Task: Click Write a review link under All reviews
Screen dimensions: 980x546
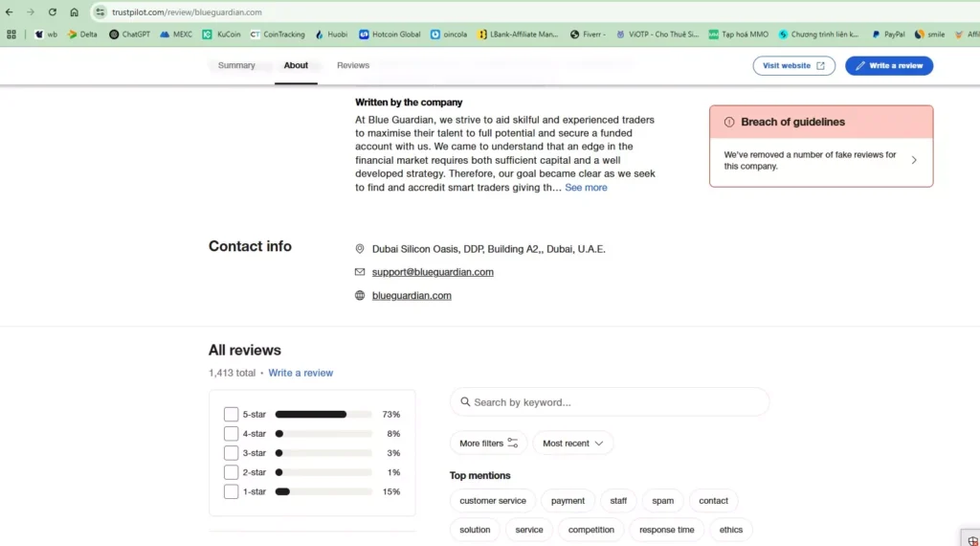Action: (x=301, y=373)
